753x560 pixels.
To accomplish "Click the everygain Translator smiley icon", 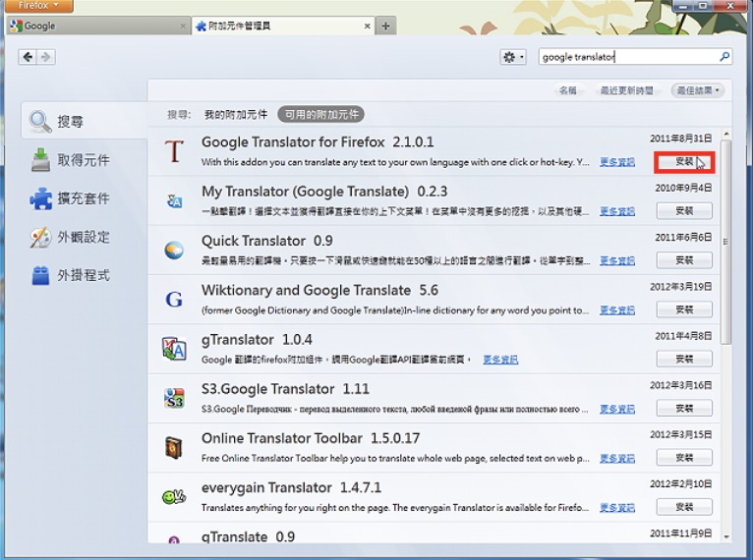I will pos(174,497).
